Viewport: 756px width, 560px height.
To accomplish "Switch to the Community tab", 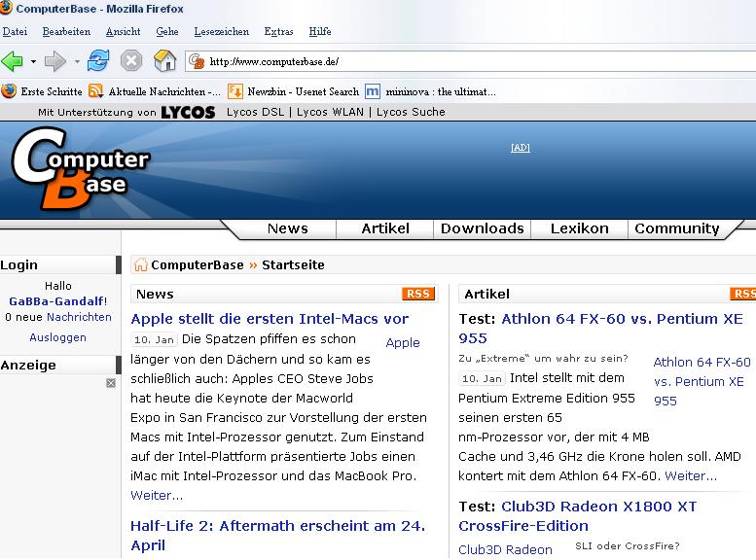I will [x=677, y=228].
